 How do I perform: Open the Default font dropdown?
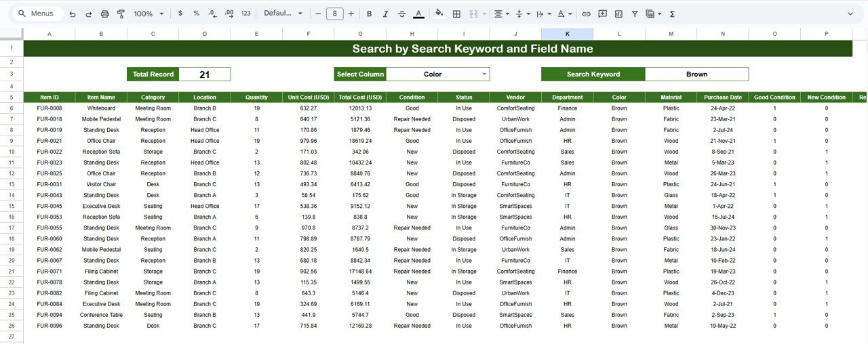point(281,14)
